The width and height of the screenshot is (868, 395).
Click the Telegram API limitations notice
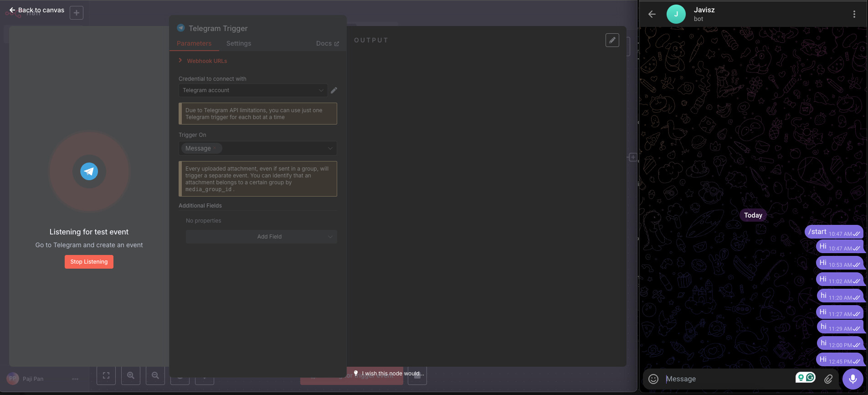258,114
